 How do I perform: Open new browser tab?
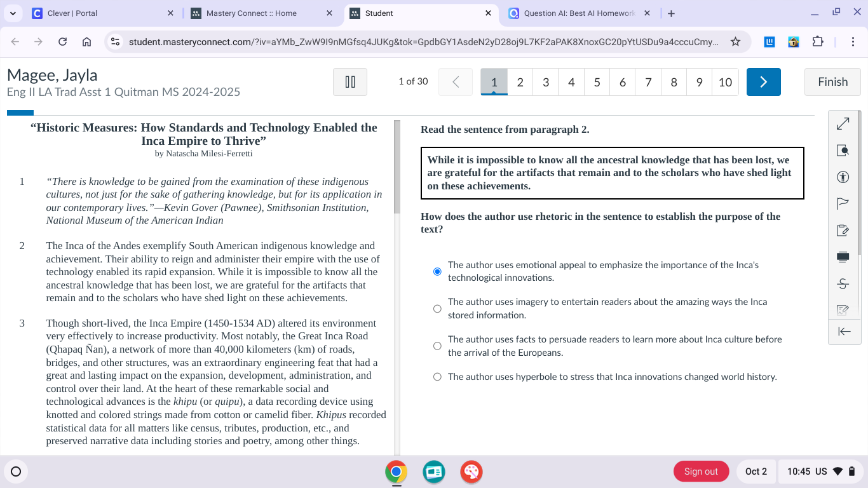[672, 13]
